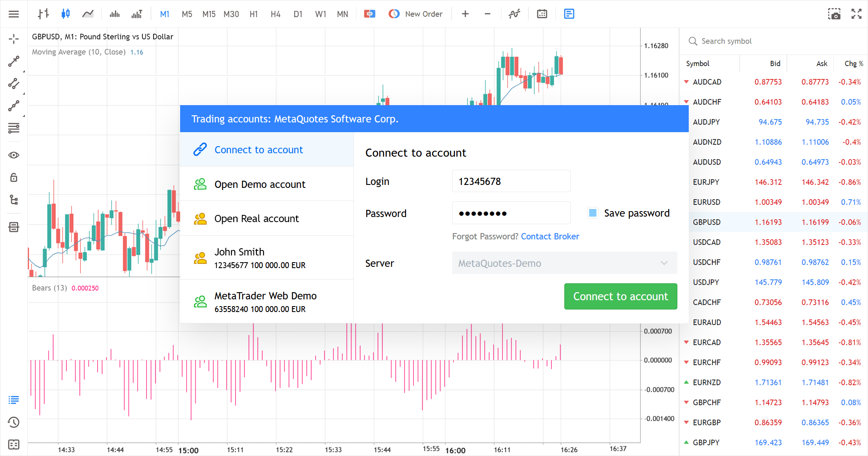The image size is (868, 456).
Task: Open trade history clock icon
Action: [x=13, y=422]
